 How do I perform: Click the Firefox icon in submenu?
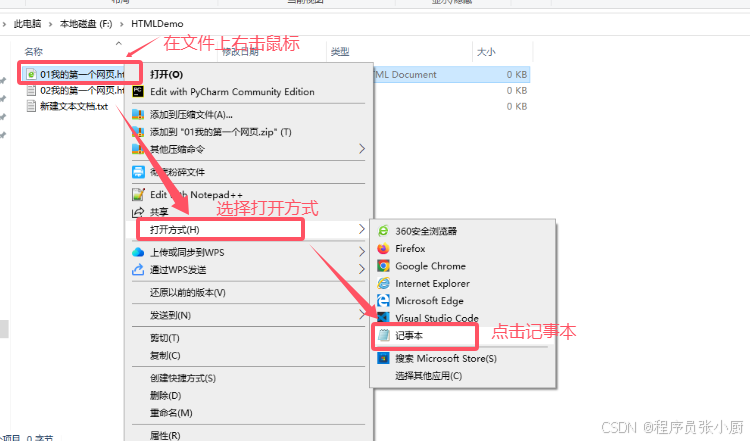point(383,248)
